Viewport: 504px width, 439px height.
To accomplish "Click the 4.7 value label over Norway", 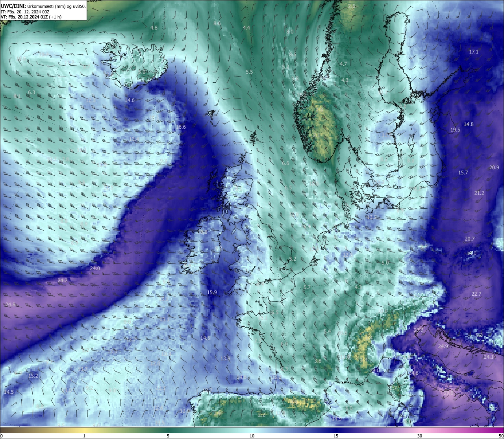I will [x=343, y=64].
